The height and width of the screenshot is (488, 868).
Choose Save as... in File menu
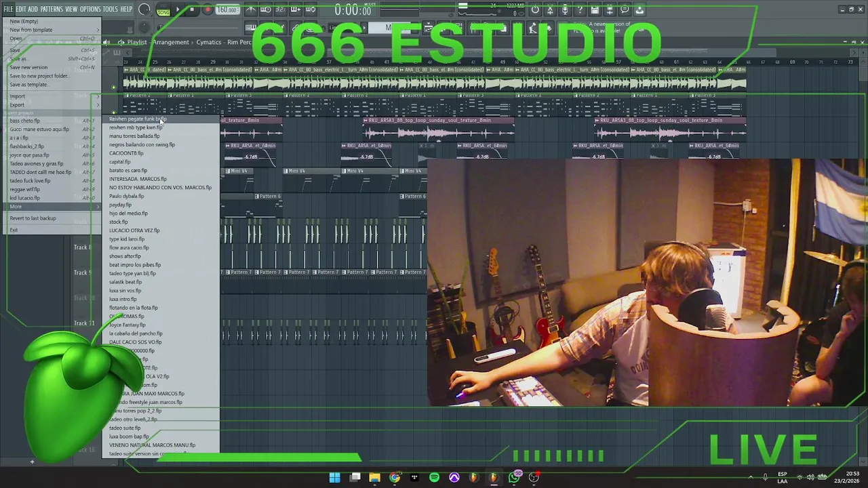point(52,59)
